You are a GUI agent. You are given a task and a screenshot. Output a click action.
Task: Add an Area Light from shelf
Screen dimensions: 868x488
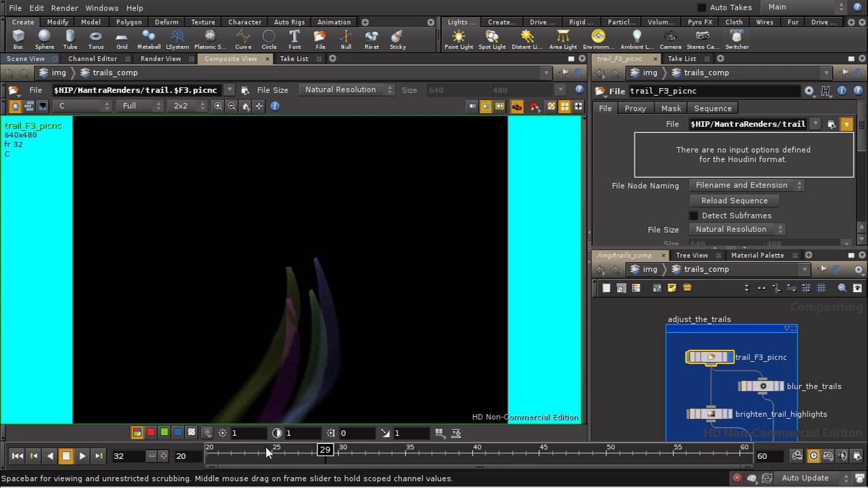[563, 39]
